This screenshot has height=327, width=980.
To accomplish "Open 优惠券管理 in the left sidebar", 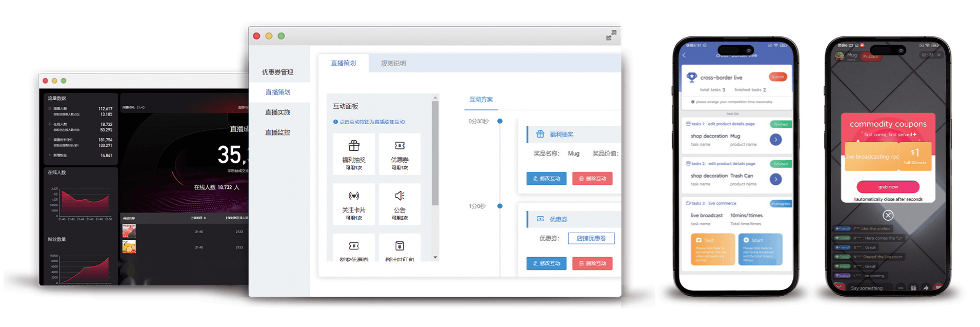I will point(277,72).
